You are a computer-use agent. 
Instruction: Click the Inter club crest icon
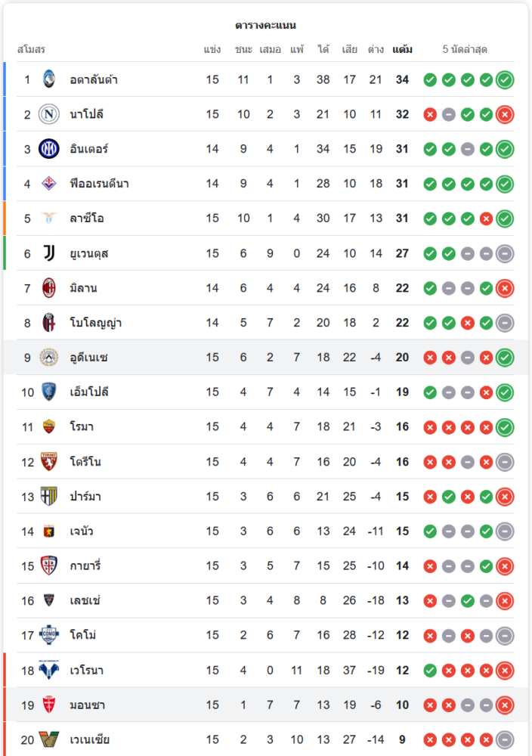(49, 149)
